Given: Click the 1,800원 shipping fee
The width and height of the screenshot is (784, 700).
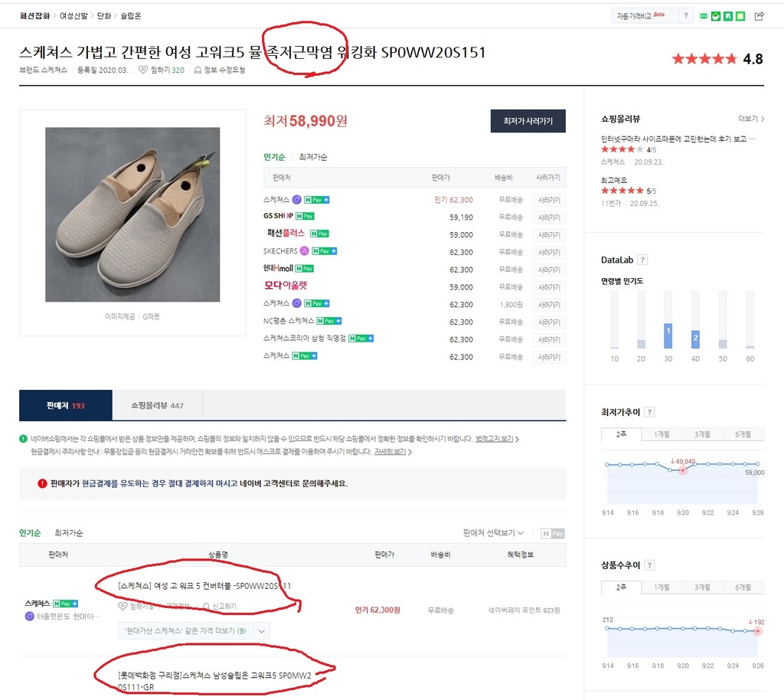Looking at the screenshot, I should point(511,305).
